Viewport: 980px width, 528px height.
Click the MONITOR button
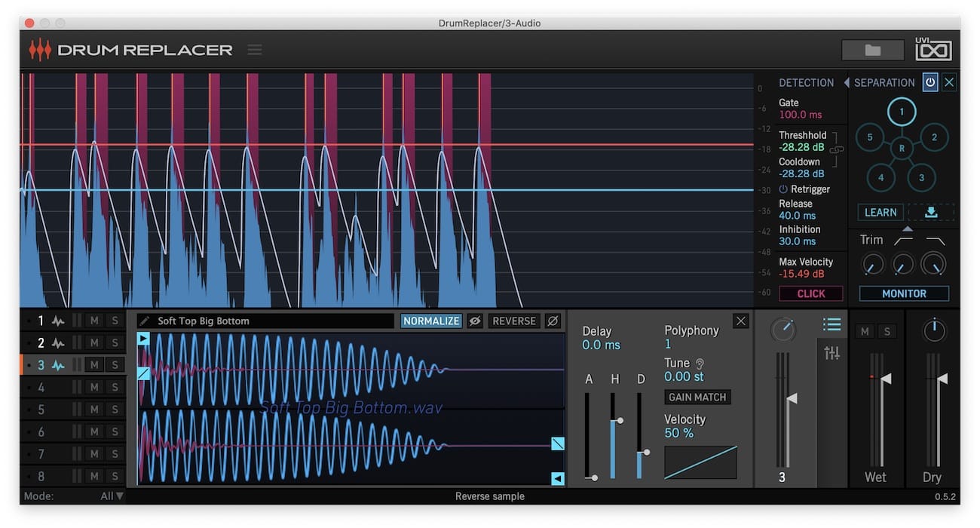click(904, 293)
